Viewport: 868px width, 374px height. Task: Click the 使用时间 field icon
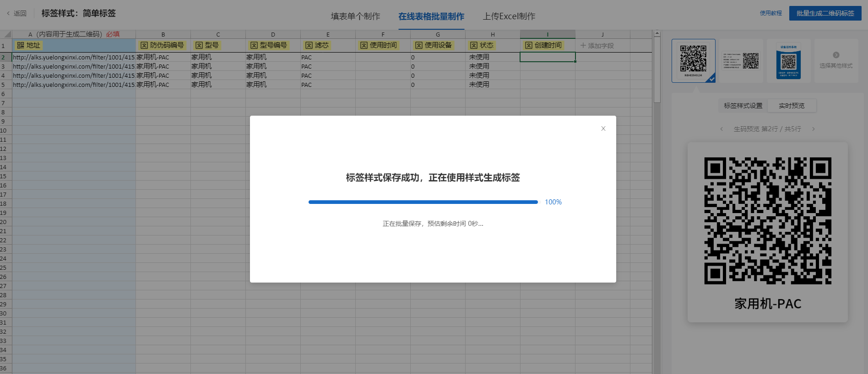coord(364,45)
